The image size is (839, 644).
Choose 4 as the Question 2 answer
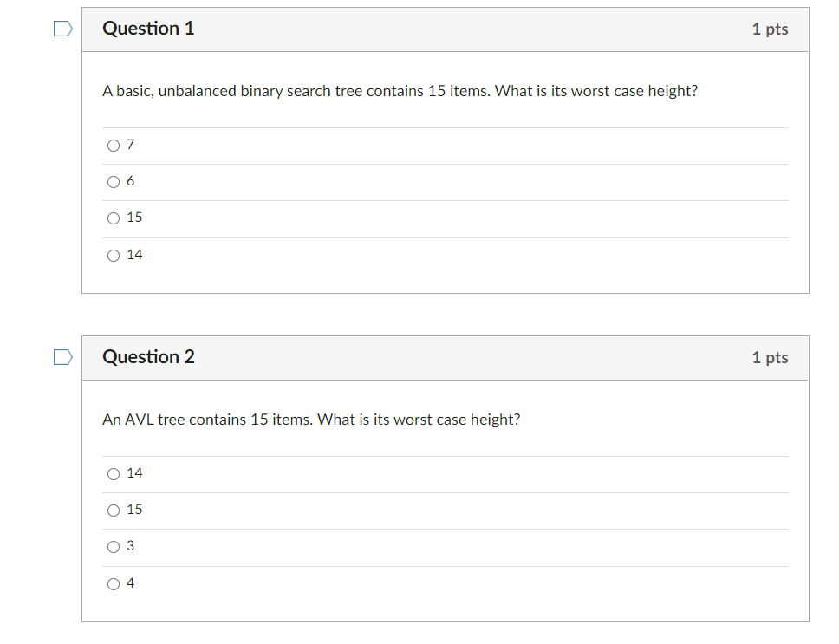(x=113, y=582)
